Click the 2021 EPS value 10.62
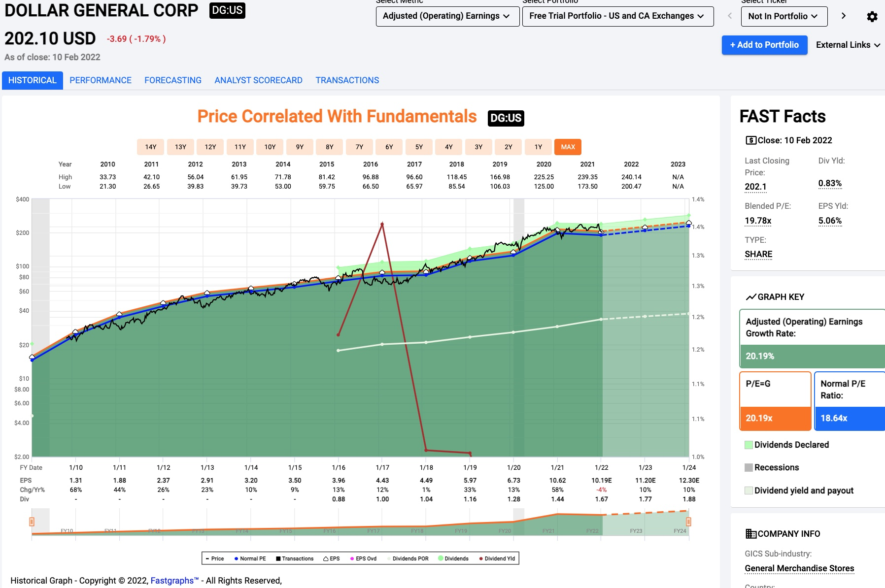 pos(557,480)
